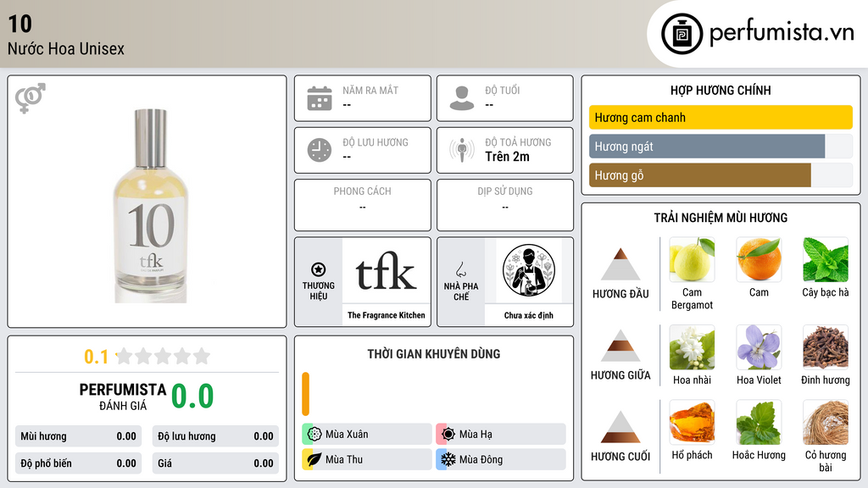The image size is (868, 488).
Task: Click the Mùa Hạ sun icon
Action: pos(448,434)
